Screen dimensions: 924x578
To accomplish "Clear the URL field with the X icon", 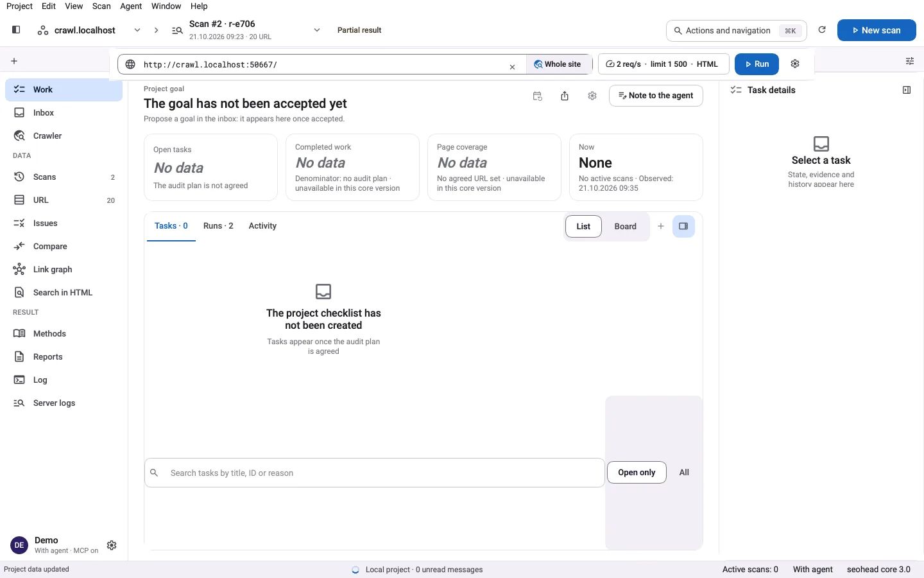I will coord(512,67).
